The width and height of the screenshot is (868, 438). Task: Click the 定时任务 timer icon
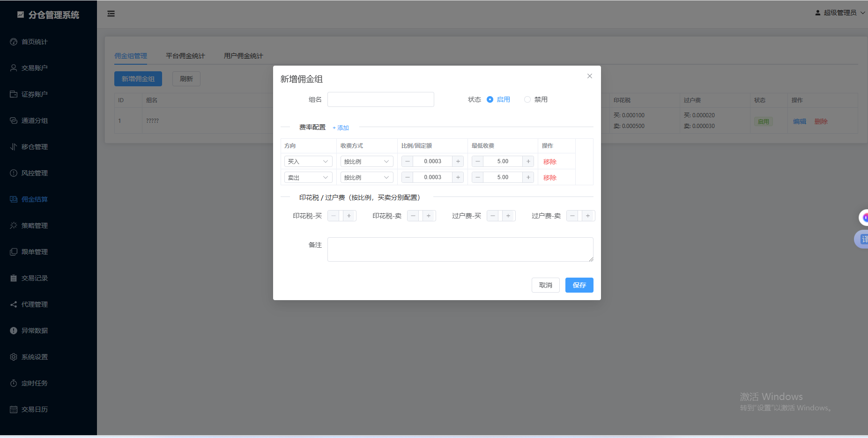click(x=14, y=383)
